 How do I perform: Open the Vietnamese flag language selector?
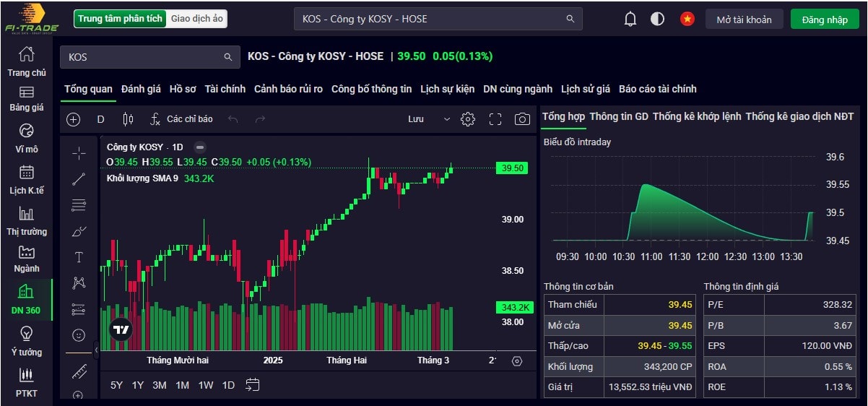click(x=687, y=20)
